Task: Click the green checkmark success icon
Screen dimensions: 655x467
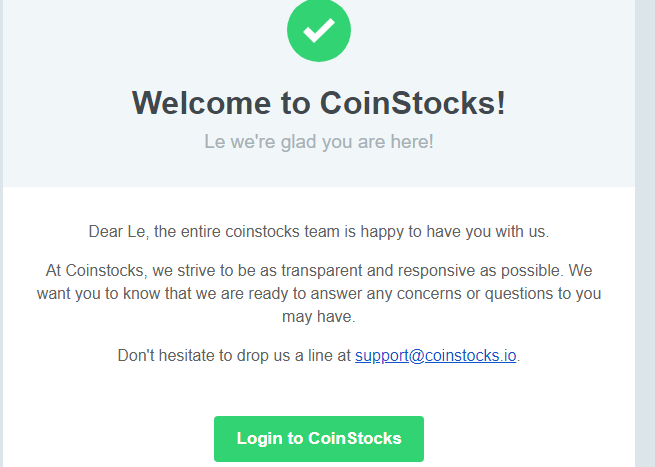Action: click(x=319, y=29)
